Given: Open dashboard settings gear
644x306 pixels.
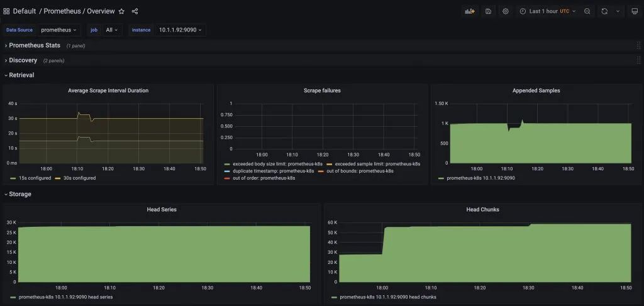Looking at the screenshot, I should coord(505,11).
